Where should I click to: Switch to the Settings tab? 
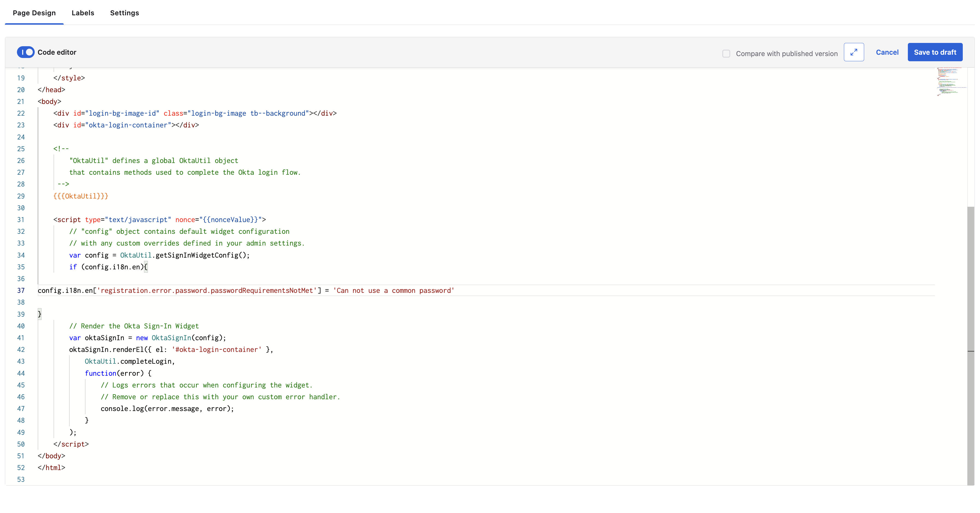[124, 13]
